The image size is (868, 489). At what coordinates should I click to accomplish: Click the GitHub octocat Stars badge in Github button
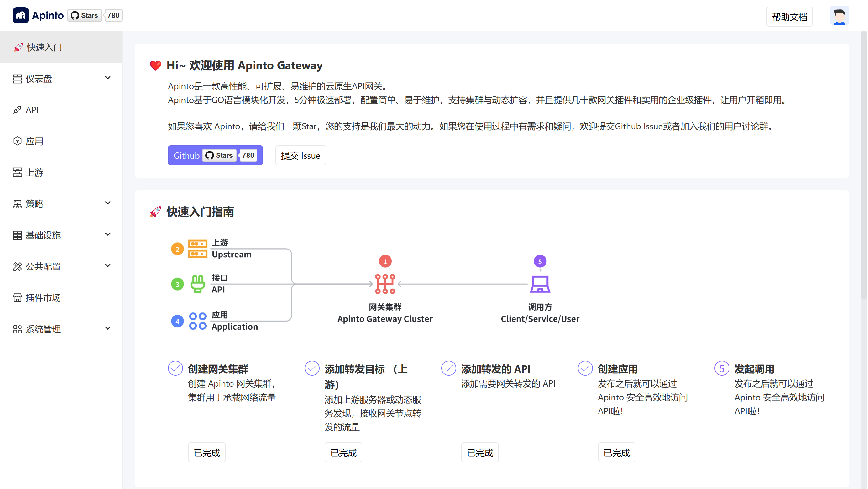pyautogui.click(x=219, y=156)
